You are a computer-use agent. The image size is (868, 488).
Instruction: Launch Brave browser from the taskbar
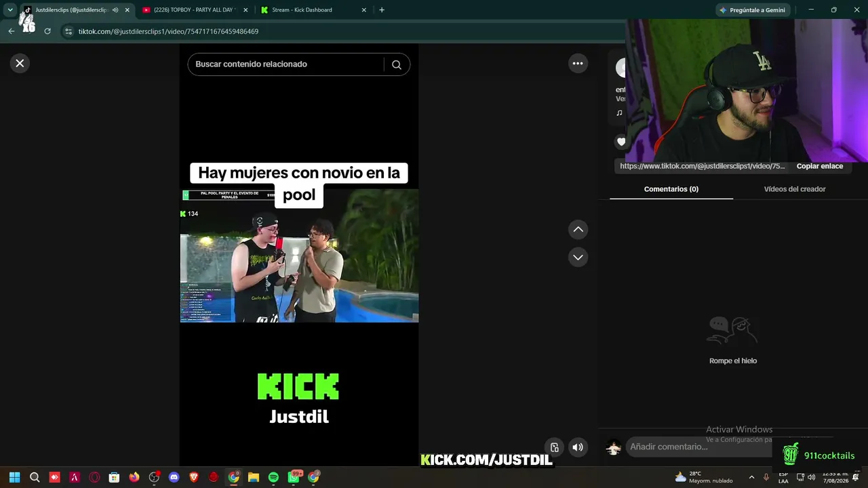click(x=194, y=477)
